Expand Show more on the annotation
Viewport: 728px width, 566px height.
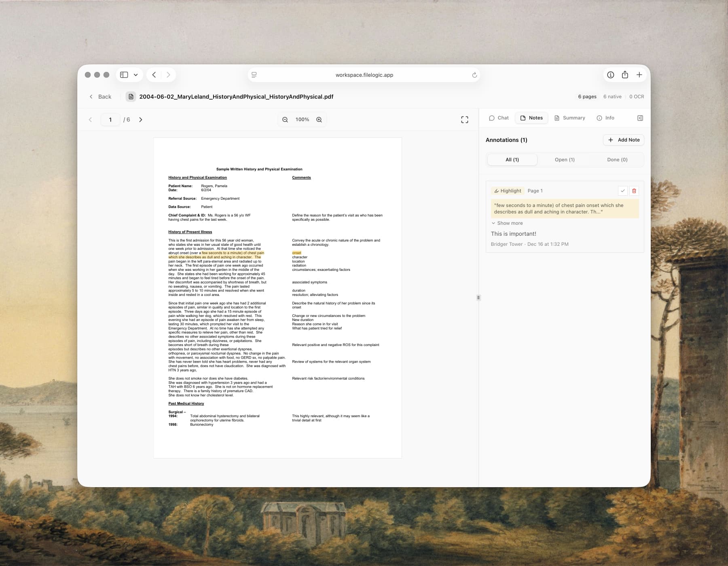(x=508, y=223)
